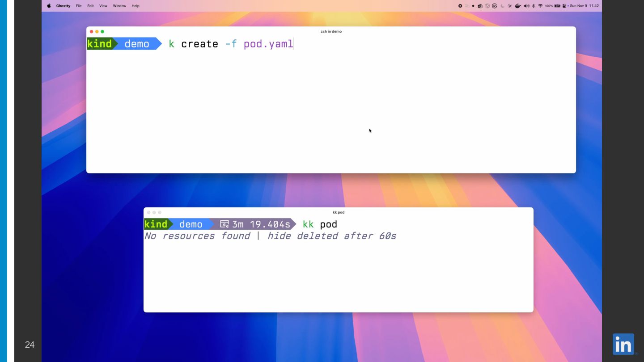644x362 pixels.
Task: Open Control Center from menu bar
Action: coord(564,6)
